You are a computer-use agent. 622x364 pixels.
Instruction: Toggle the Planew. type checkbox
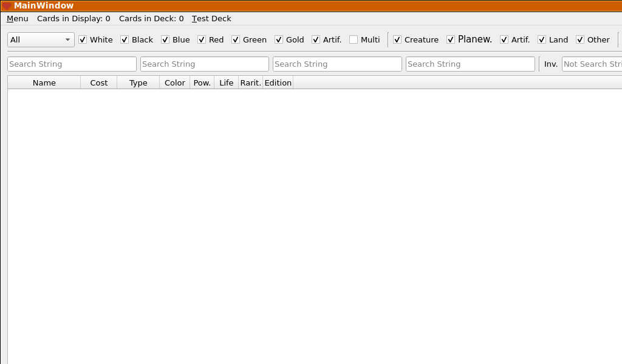coord(451,40)
